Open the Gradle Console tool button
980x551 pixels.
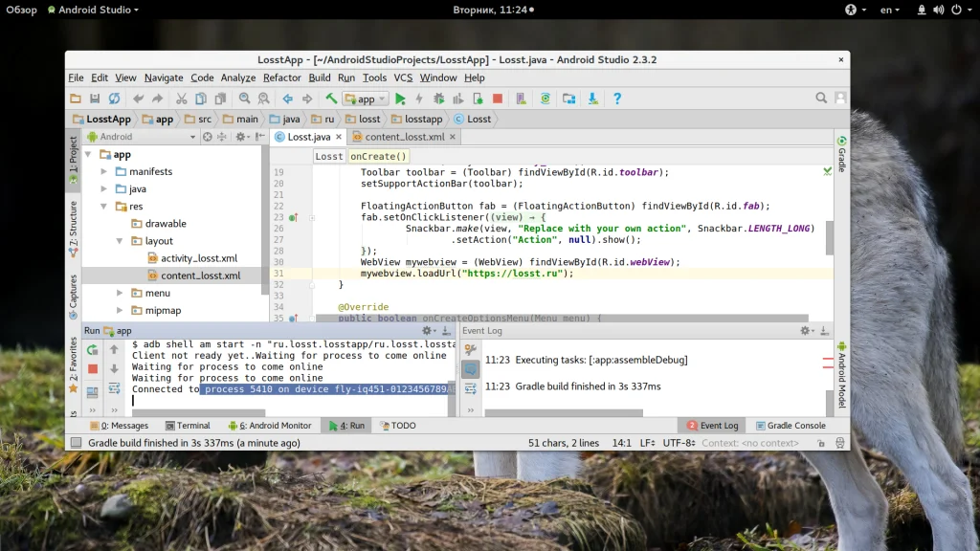pyautogui.click(x=790, y=426)
